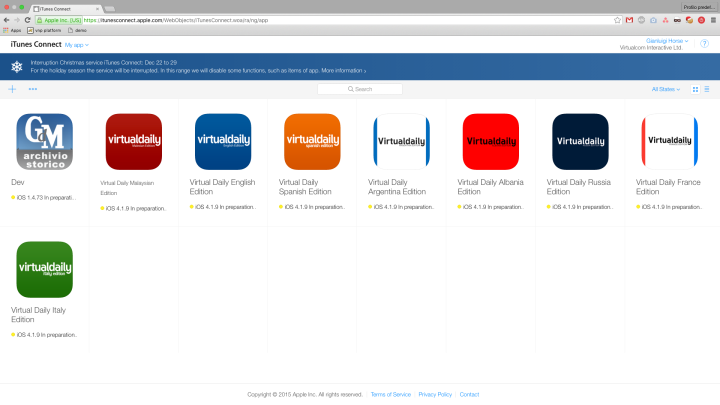Open the Privacy Policy link
This screenshot has width=720, height=405.
(x=435, y=394)
